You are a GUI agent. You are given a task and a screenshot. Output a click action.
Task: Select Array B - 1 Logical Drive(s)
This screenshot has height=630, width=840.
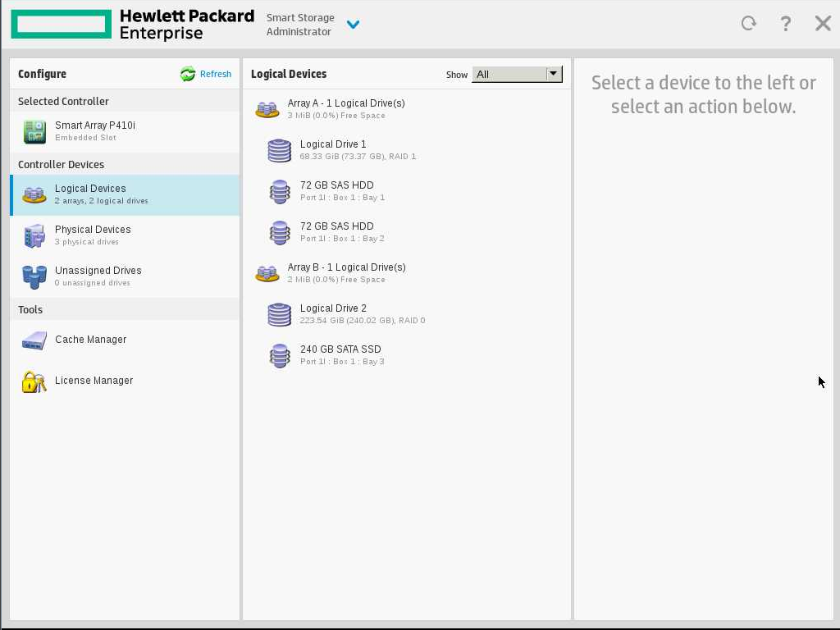pos(407,273)
